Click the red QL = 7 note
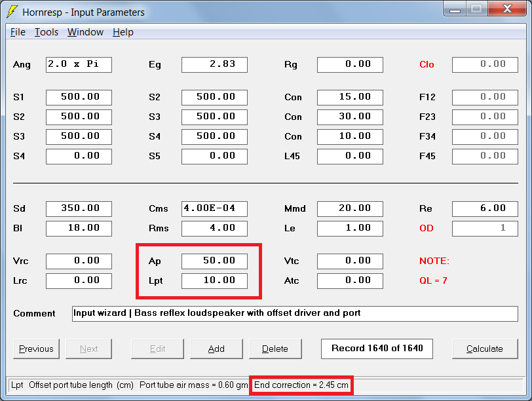The height and width of the screenshot is (401, 532). [433, 280]
